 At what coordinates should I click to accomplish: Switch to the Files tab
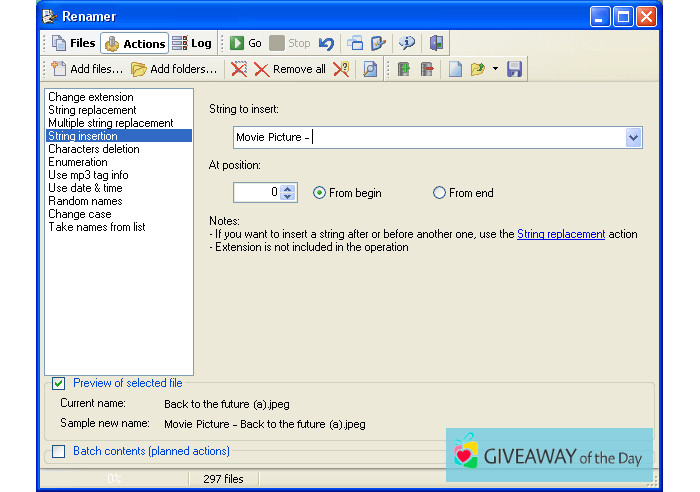click(73, 43)
